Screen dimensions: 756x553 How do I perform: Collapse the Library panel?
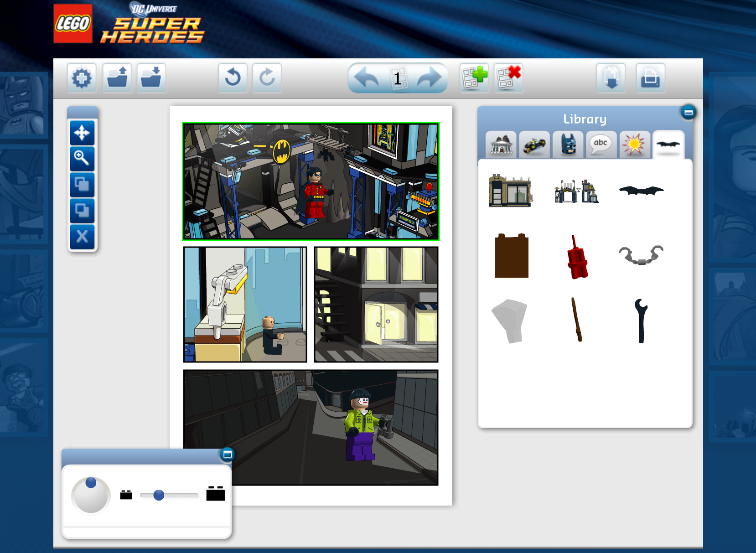[689, 112]
